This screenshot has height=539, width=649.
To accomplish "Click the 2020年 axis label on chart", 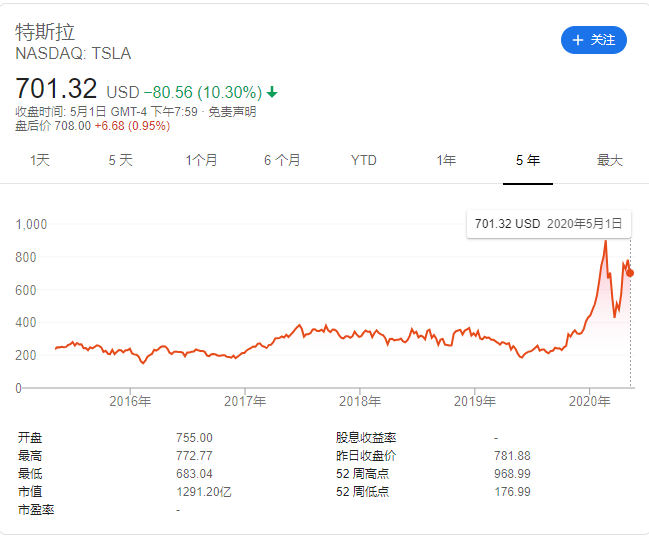I will point(589,401).
